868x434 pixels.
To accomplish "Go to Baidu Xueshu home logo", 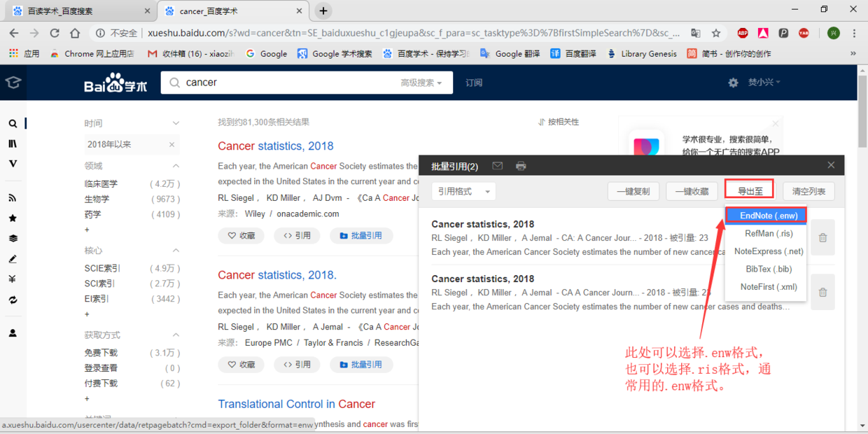I will pos(115,83).
